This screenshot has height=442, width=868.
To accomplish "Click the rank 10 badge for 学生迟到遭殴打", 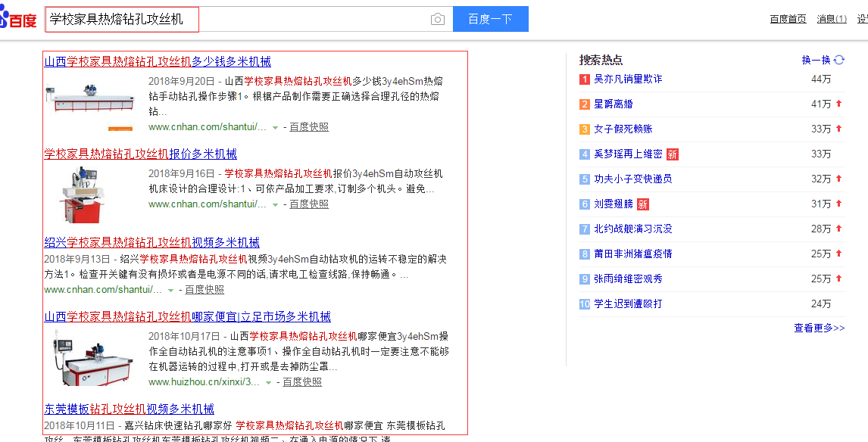I will tap(585, 304).
